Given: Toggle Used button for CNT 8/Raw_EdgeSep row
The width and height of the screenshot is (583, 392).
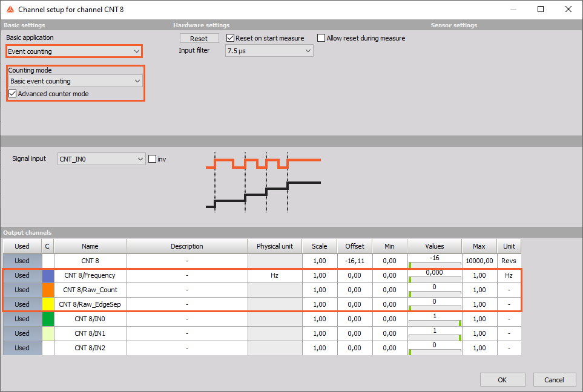Looking at the screenshot, I should (22, 304).
